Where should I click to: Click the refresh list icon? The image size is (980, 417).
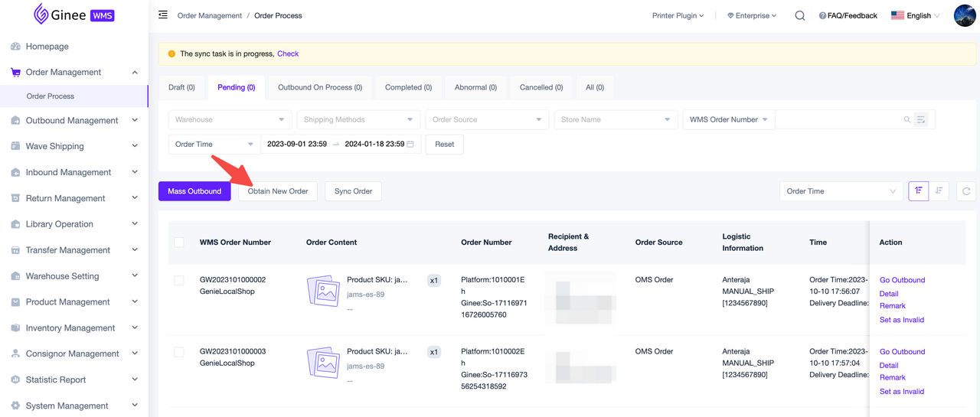pyautogui.click(x=966, y=191)
